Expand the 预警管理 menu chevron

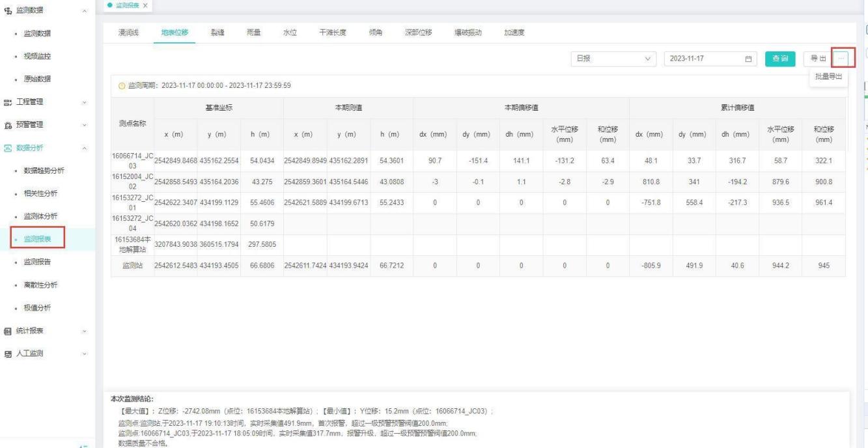tap(84, 125)
